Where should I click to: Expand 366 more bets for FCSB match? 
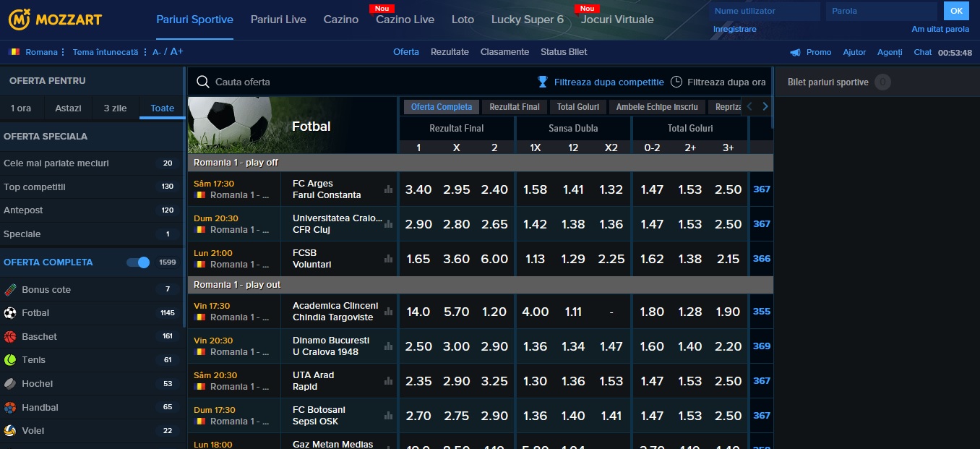pos(762,259)
